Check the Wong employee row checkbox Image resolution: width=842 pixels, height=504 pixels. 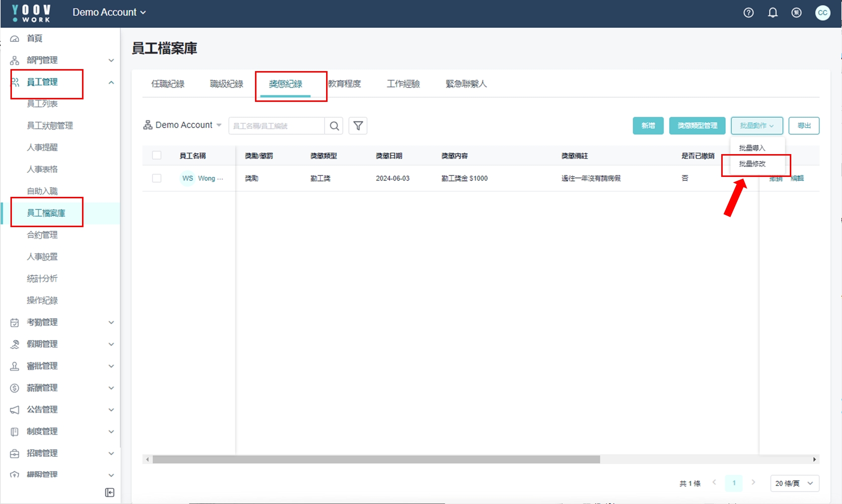(x=157, y=178)
